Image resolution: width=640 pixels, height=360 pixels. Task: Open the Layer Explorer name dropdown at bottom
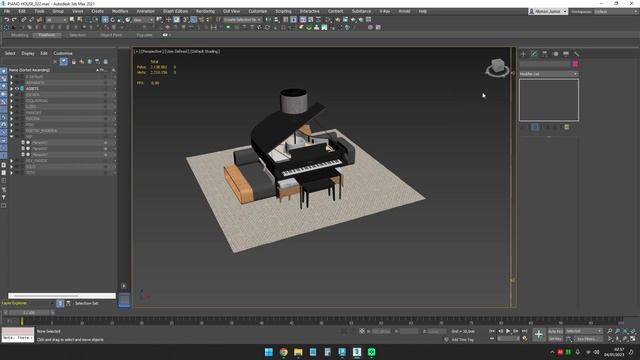(x=28, y=303)
